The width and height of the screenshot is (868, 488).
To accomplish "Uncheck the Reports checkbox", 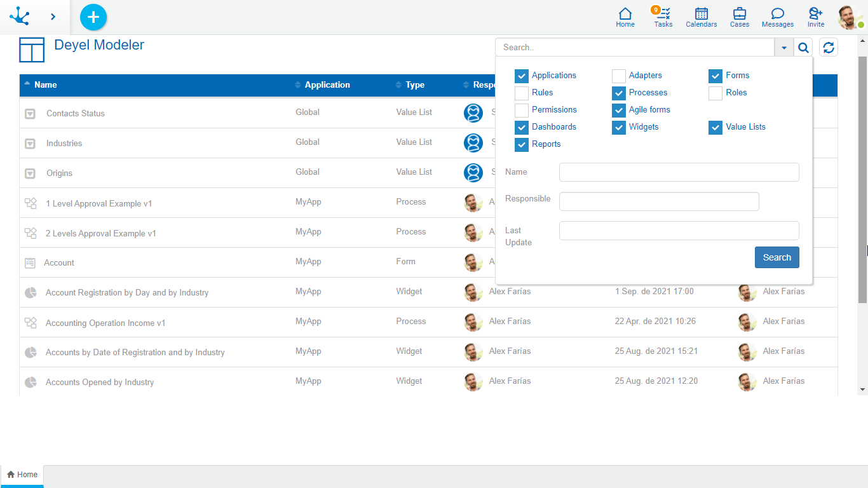I will [522, 145].
